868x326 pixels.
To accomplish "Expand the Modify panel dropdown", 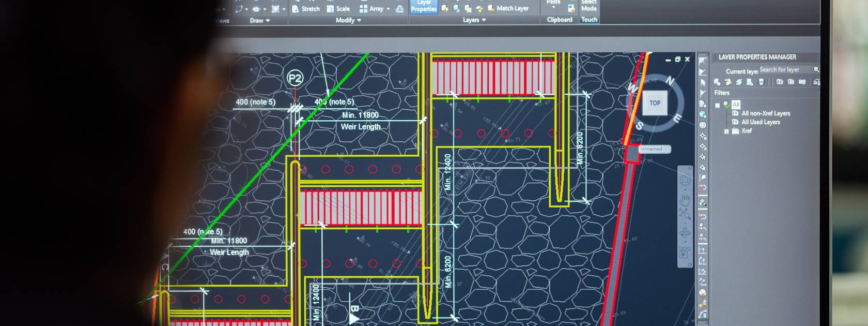I will pos(349,20).
